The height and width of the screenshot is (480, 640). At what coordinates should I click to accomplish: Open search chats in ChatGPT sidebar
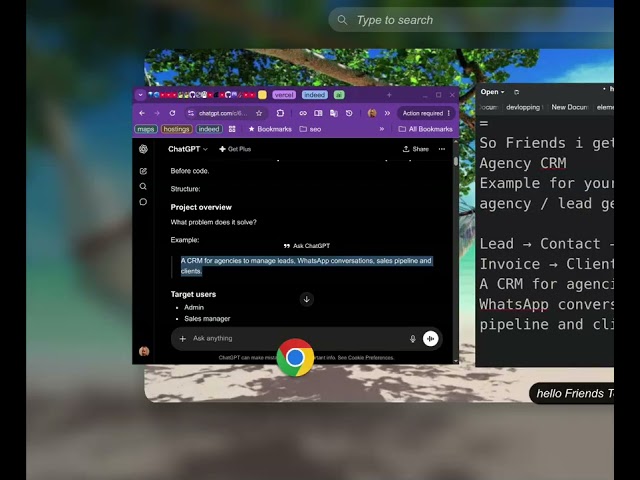pyautogui.click(x=143, y=186)
